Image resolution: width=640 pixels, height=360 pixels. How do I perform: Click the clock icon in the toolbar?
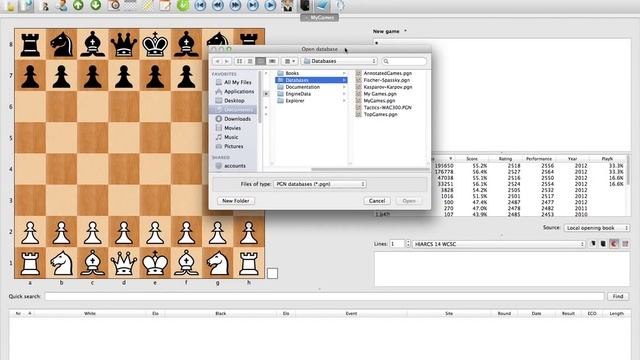point(113,5)
